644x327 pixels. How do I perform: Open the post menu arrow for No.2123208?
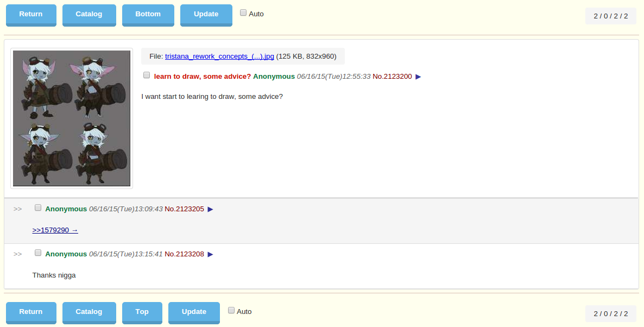(210, 255)
